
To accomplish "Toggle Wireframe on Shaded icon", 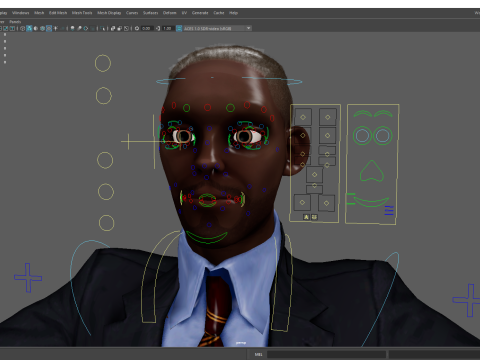I will coord(42,28).
